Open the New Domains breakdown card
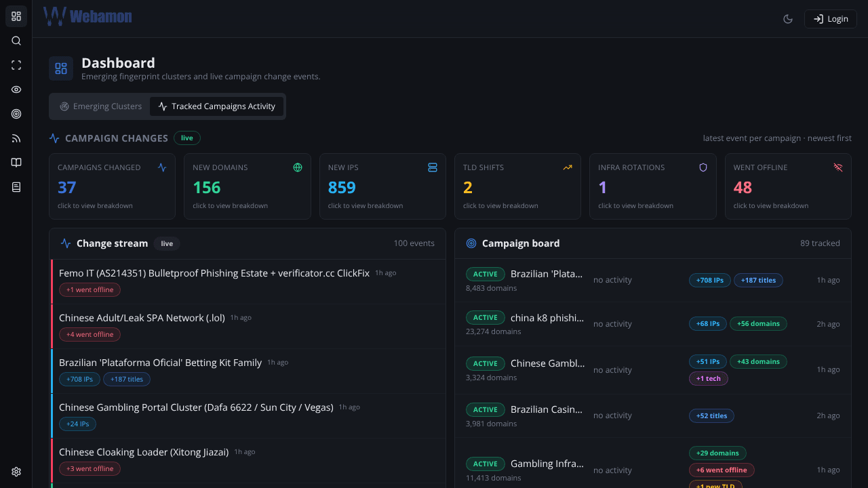Viewport: 868px width, 488px height. tap(248, 186)
